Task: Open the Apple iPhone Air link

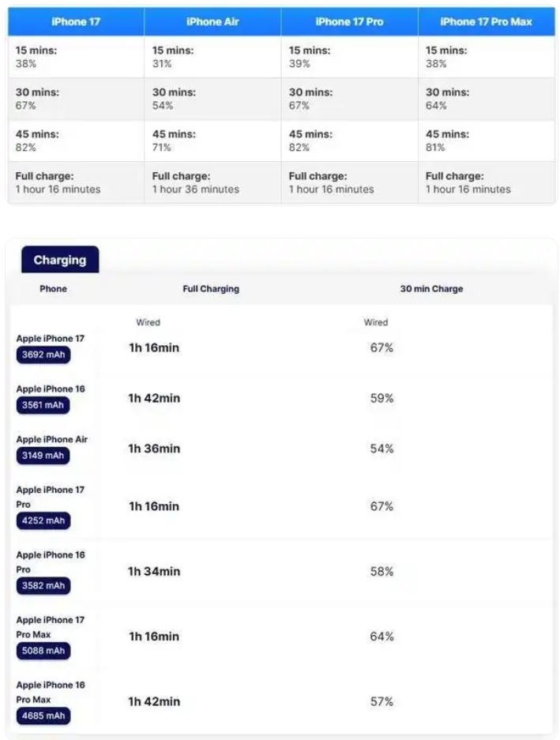Action: coord(52,440)
